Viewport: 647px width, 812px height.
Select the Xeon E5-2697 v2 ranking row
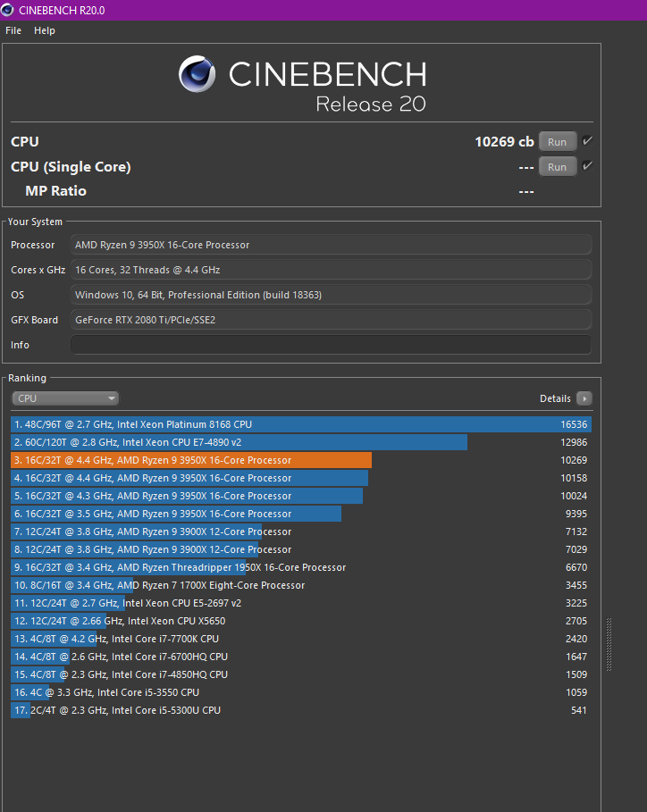pyautogui.click(x=301, y=603)
